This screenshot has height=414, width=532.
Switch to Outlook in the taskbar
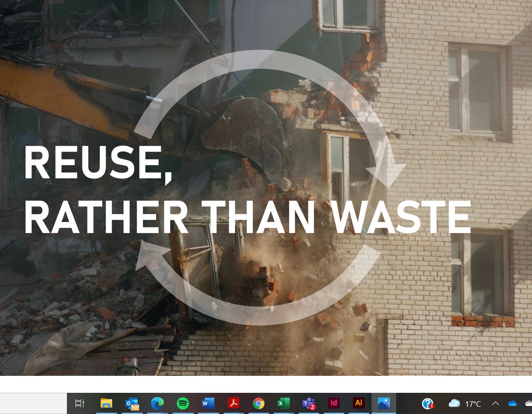click(132, 403)
